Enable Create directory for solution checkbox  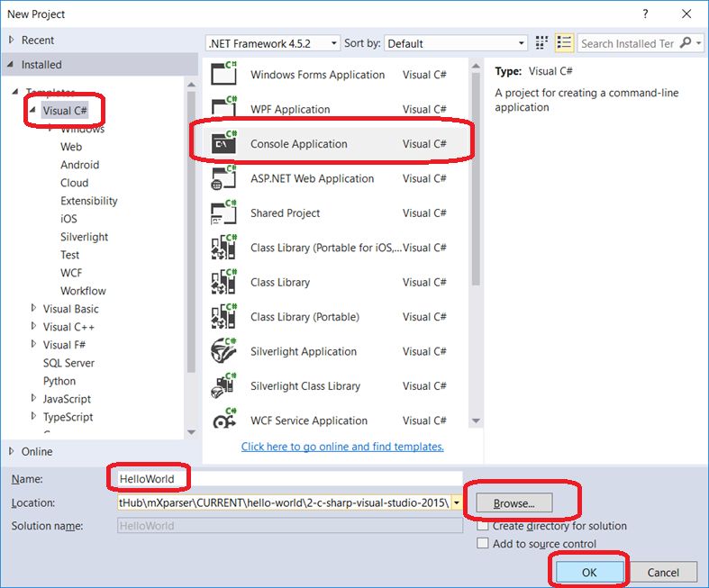483,526
